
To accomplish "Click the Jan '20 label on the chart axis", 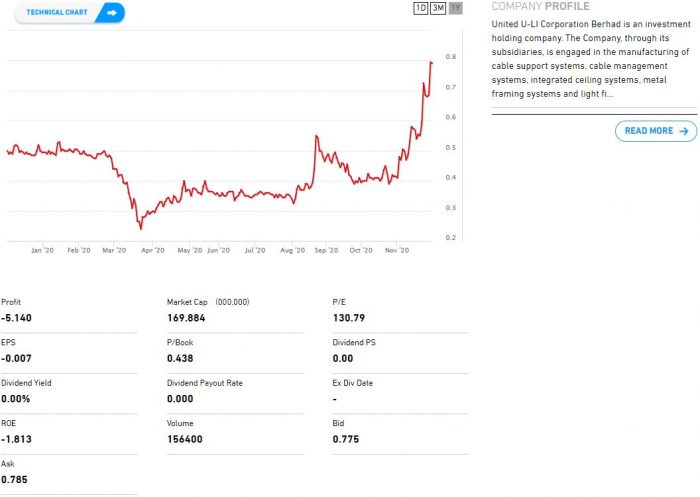I will point(43,250).
